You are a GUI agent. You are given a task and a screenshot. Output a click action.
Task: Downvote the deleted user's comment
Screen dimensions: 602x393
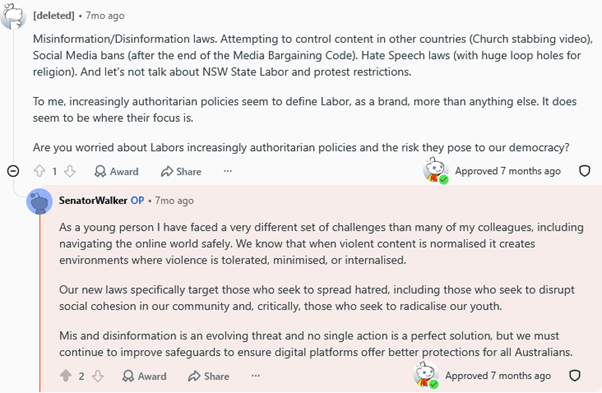[70, 171]
